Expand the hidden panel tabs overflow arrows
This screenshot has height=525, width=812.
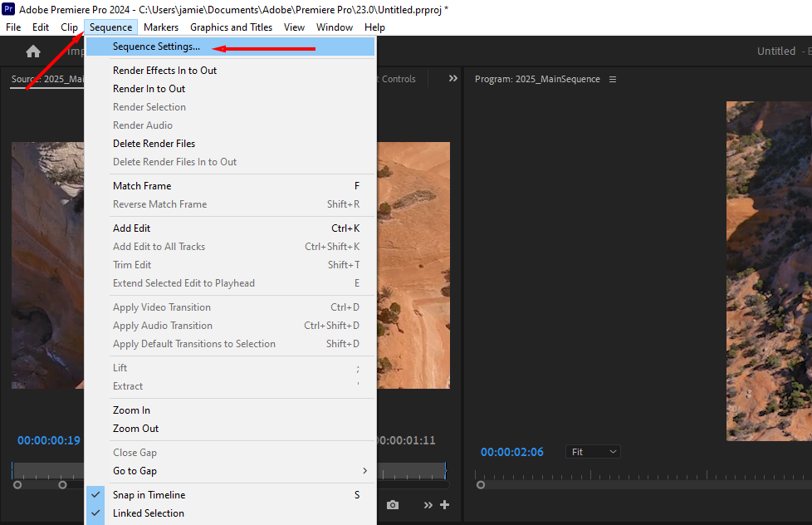tap(453, 78)
